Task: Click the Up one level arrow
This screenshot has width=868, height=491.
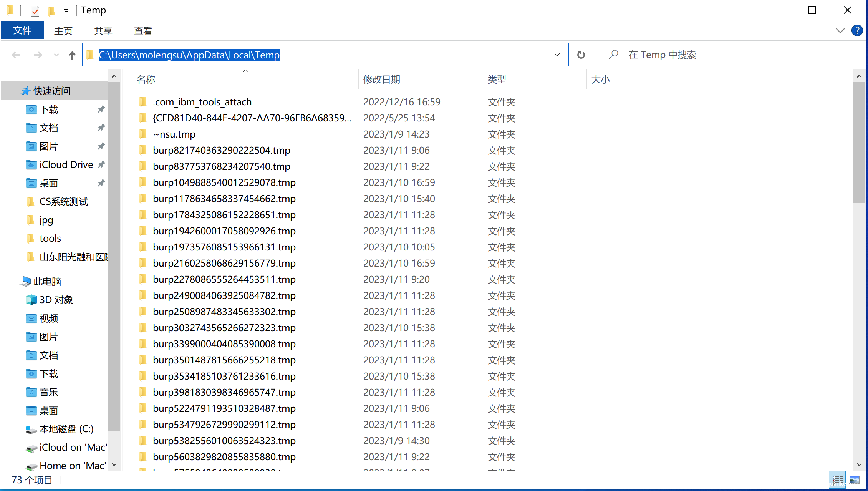Action: [x=72, y=55]
